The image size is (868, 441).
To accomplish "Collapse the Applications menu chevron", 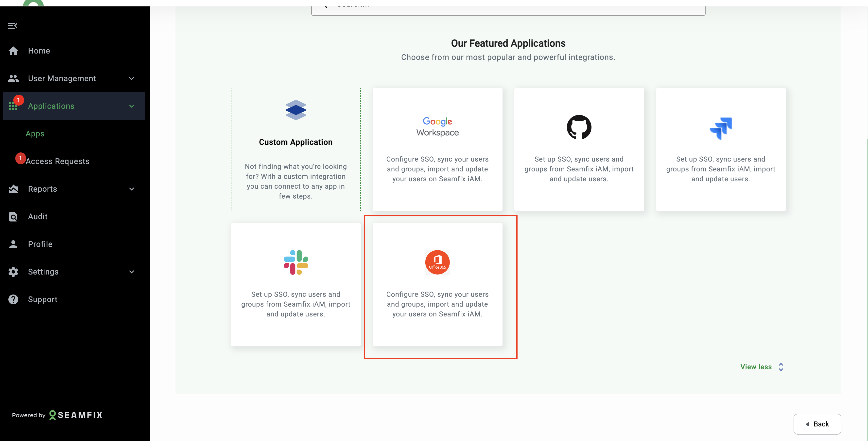I will click(x=131, y=106).
